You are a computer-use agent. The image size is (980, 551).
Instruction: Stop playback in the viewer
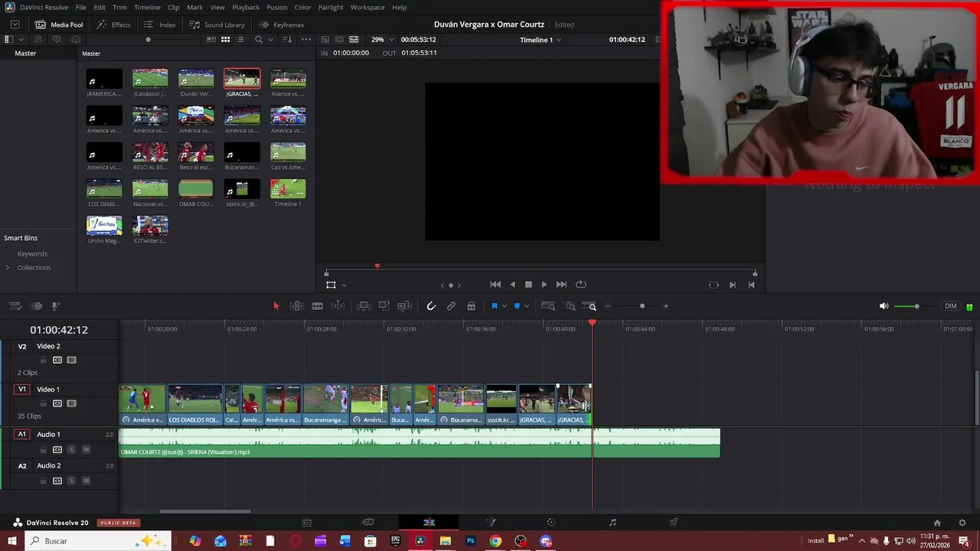(x=528, y=285)
